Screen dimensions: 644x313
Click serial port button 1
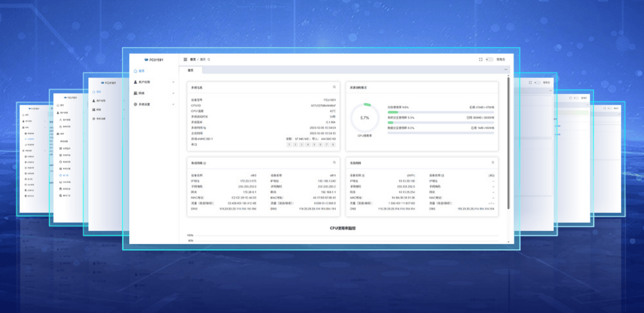[x=289, y=144]
